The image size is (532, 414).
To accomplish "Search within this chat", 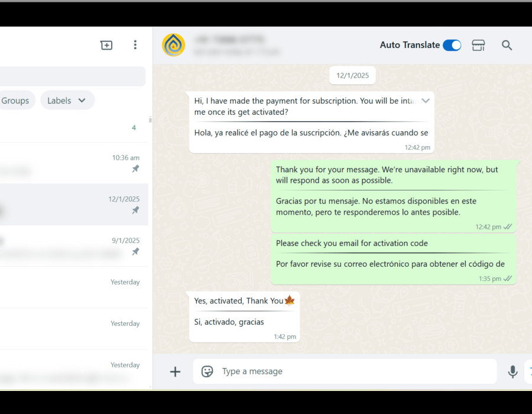I will 507,45.
